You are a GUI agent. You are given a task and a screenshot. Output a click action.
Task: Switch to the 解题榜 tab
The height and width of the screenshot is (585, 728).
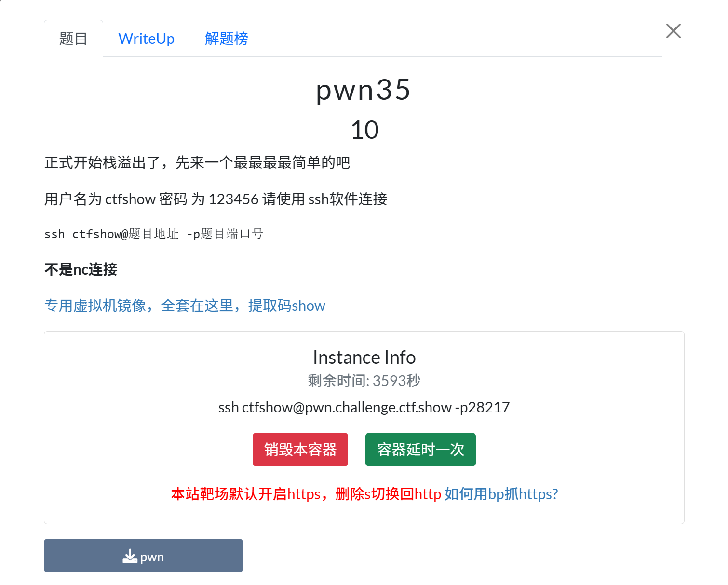pos(226,39)
